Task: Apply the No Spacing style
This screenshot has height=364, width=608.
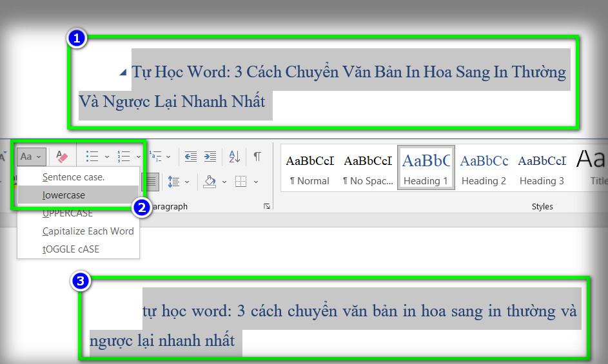Action: click(368, 169)
